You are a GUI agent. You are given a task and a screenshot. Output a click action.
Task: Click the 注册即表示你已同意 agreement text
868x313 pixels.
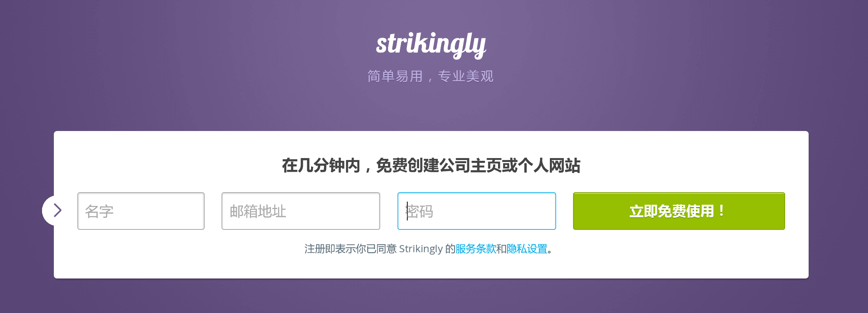coord(350,249)
